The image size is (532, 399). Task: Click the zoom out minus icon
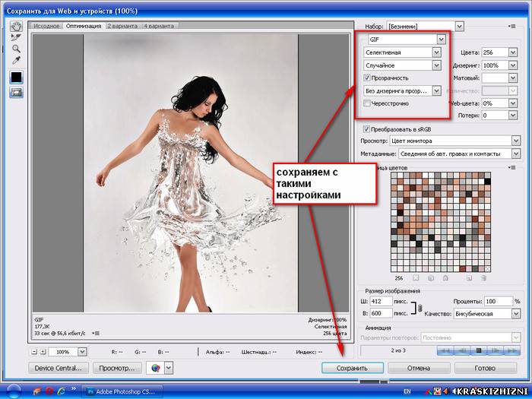[x=34, y=352]
